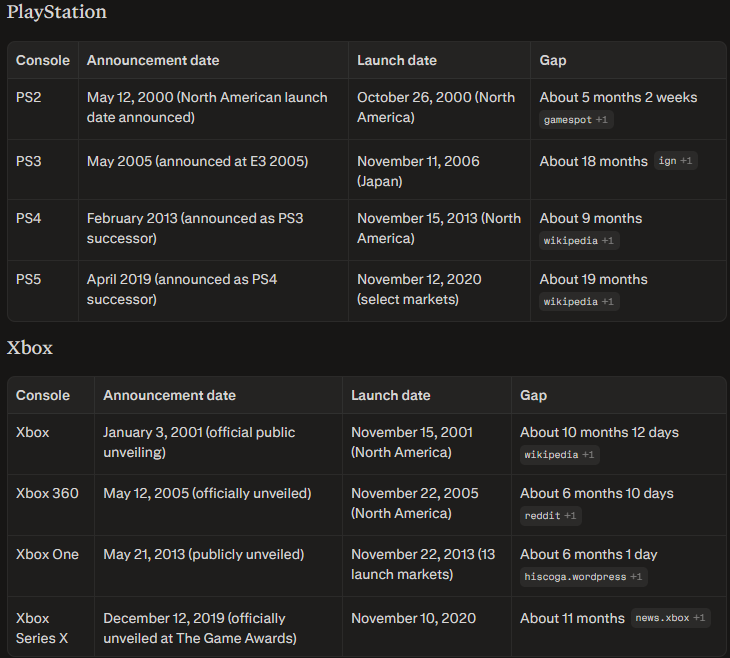
Task: Click 'May 12, 2005 (officially unveiled)' cell
Action: point(218,505)
